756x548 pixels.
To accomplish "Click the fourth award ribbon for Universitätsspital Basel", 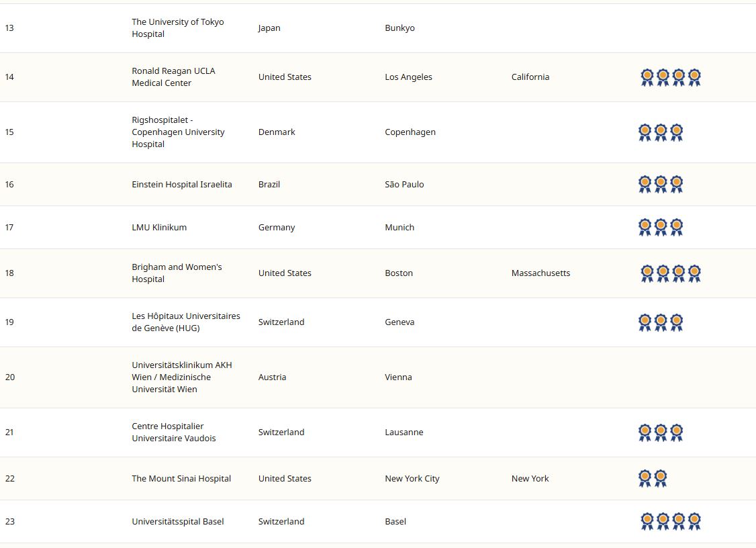I will point(694,521).
